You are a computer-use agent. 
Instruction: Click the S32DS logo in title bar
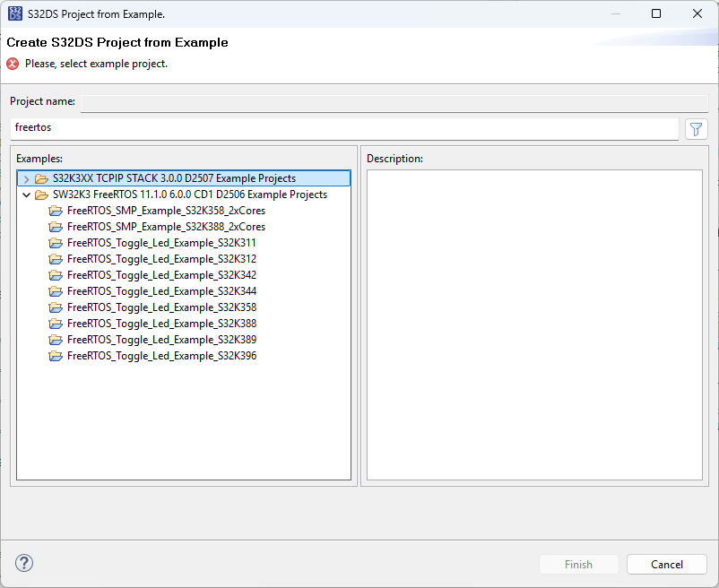click(x=15, y=13)
